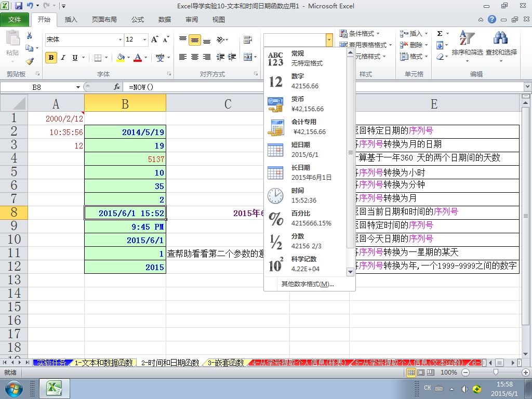Screen dimensions: 532x399
Task: Click the AutoSum sigma icon
Action: (440, 33)
